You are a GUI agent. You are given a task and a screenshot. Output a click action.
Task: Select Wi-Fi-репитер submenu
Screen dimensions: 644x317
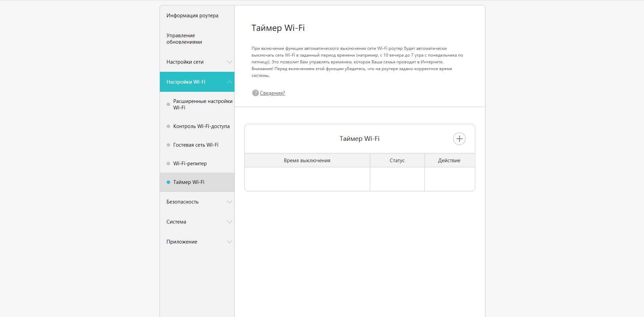tap(190, 164)
